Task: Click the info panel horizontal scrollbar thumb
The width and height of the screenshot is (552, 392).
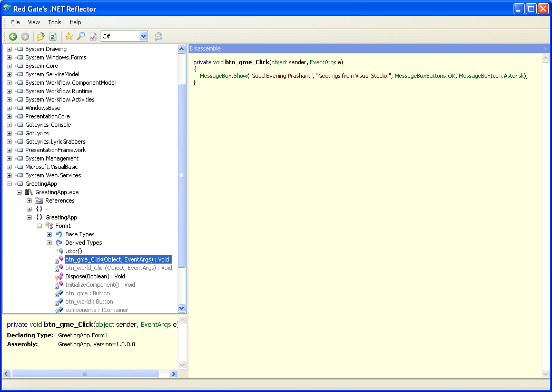Action: (x=85, y=374)
